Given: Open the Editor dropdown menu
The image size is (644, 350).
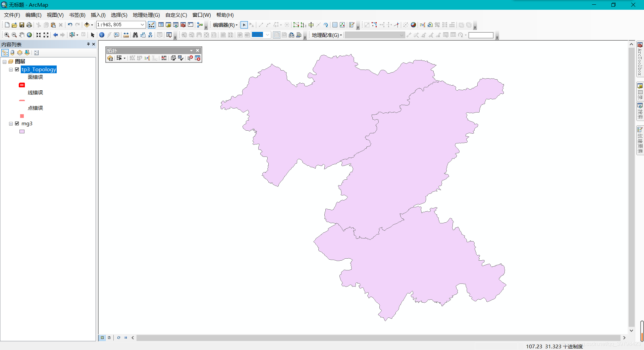Looking at the screenshot, I should tap(225, 25).
